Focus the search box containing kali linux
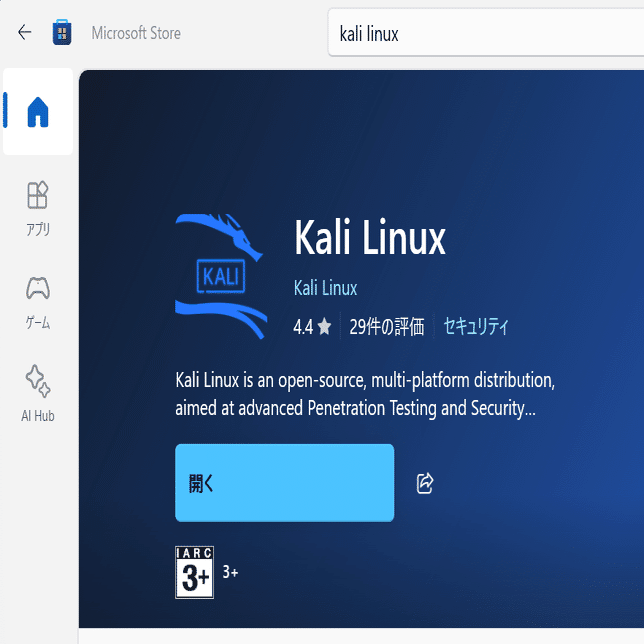 click(x=486, y=33)
